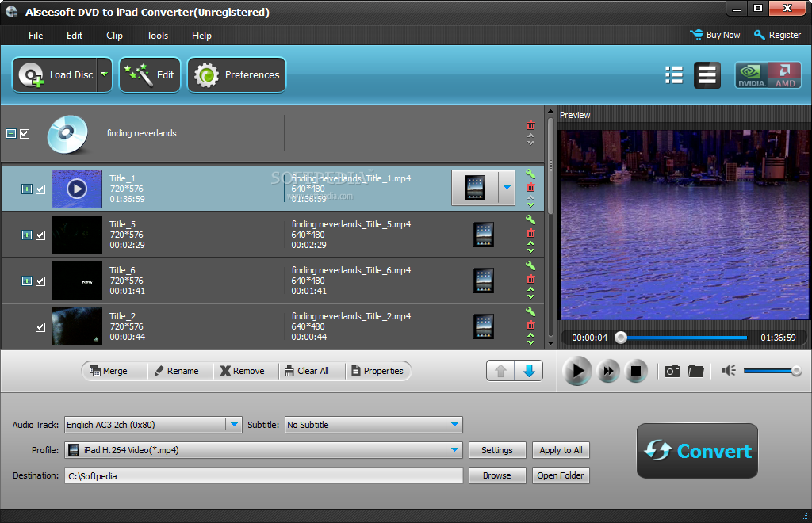Fast forward the preview video
The height and width of the screenshot is (523, 812).
pos(608,371)
